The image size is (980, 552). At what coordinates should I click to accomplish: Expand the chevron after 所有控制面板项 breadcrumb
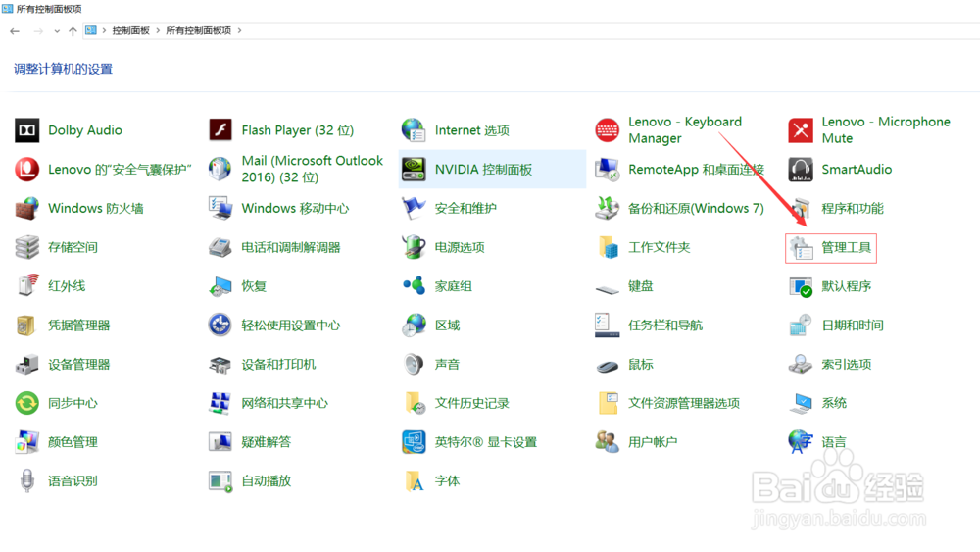click(x=239, y=30)
